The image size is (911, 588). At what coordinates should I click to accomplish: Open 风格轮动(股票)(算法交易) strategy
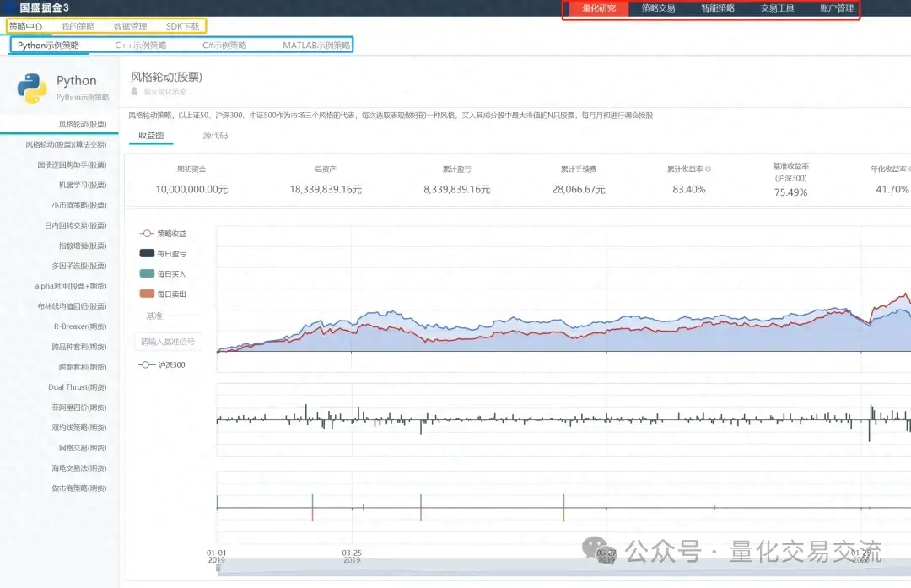[x=66, y=144]
